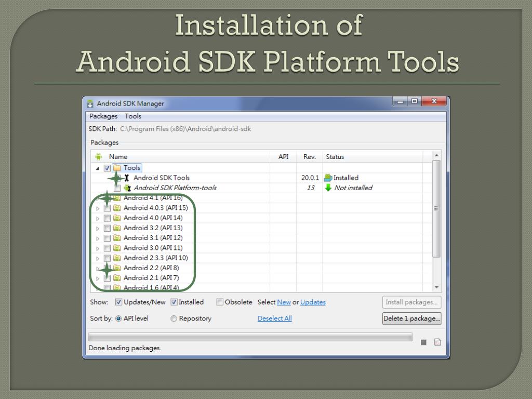Click the wrench icon beside Android SDK Tools
This screenshot has height=399, width=532.
[127, 178]
